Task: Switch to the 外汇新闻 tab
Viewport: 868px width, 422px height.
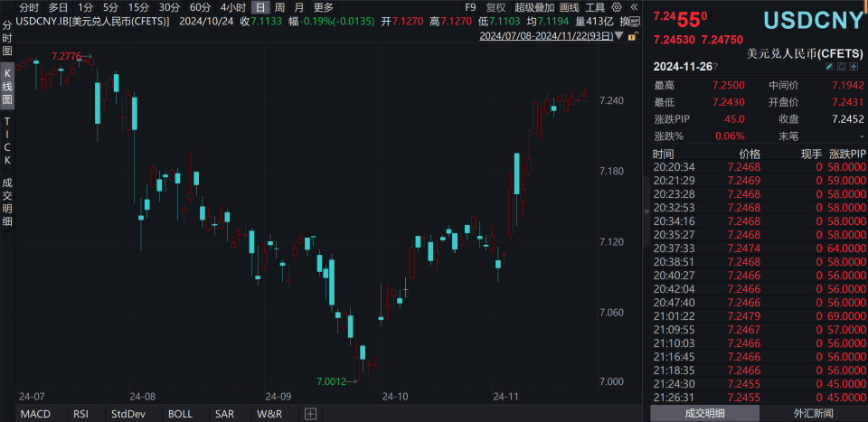Action: click(813, 413)
